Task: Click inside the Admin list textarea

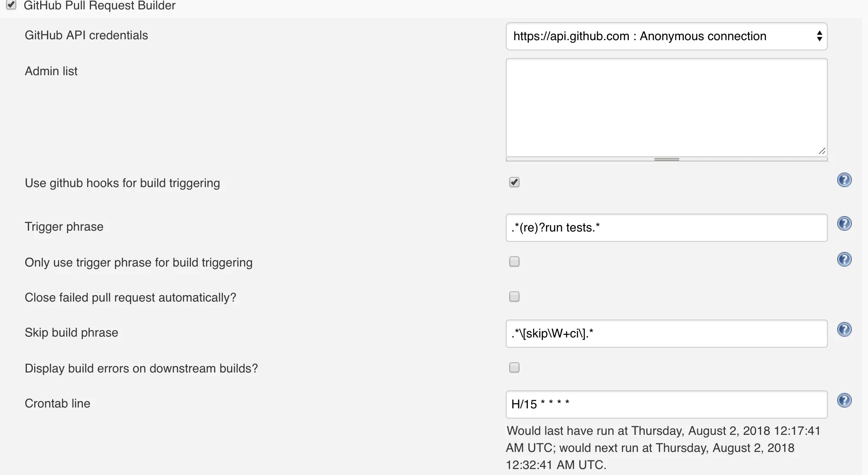Action: (x=666, y=107)
